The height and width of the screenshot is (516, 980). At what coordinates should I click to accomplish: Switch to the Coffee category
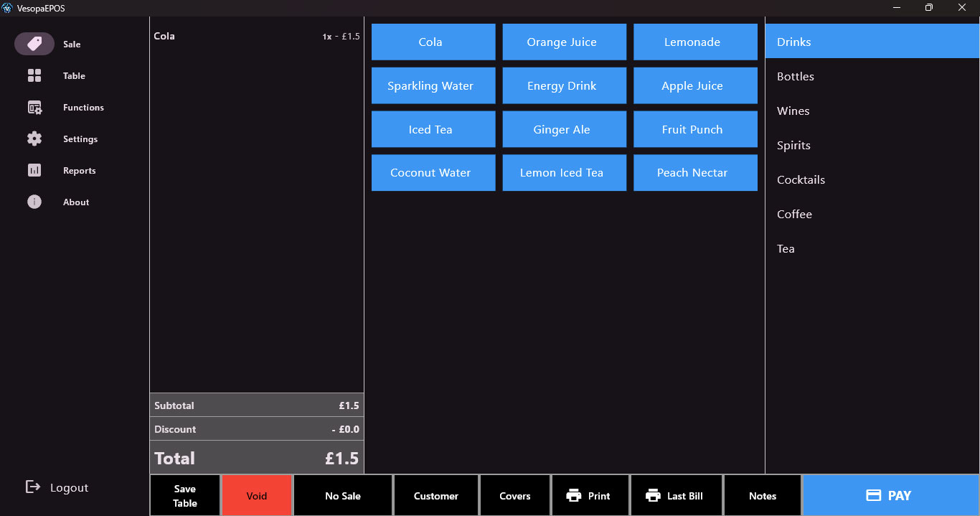872,214
